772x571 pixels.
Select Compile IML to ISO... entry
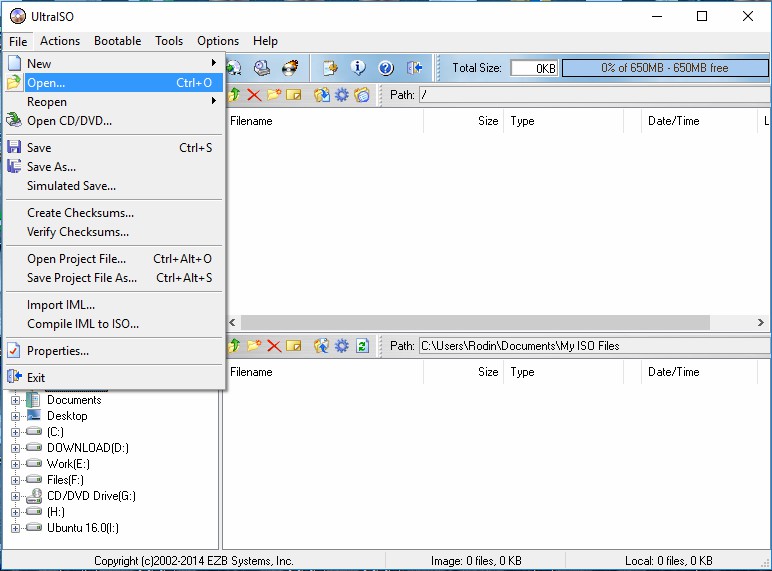pos(114,324)
